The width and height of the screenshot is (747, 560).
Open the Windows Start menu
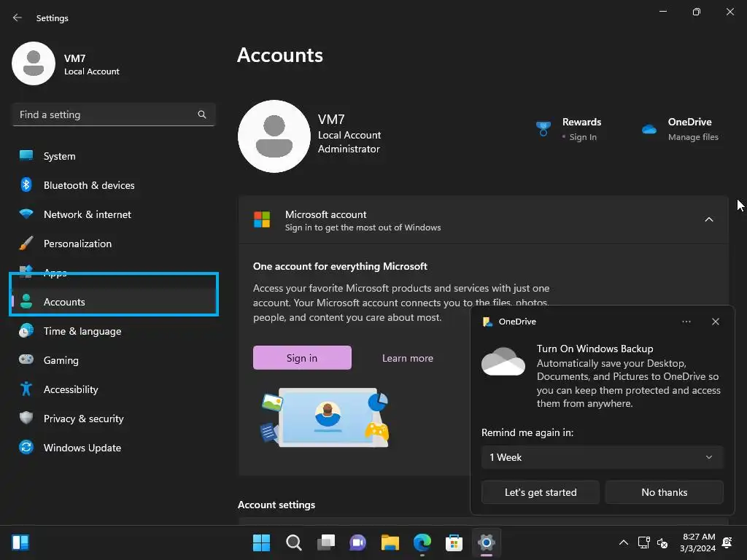[261, 542]
